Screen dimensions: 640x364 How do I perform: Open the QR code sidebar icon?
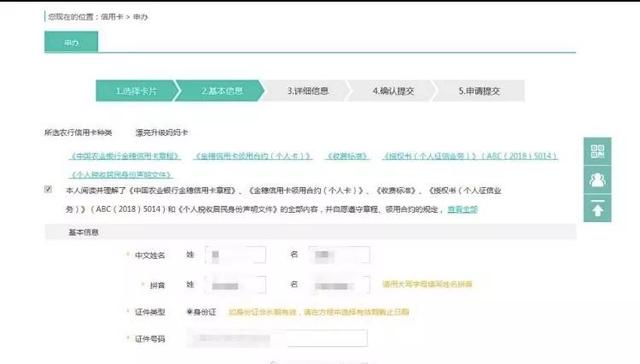click(597, 151)
